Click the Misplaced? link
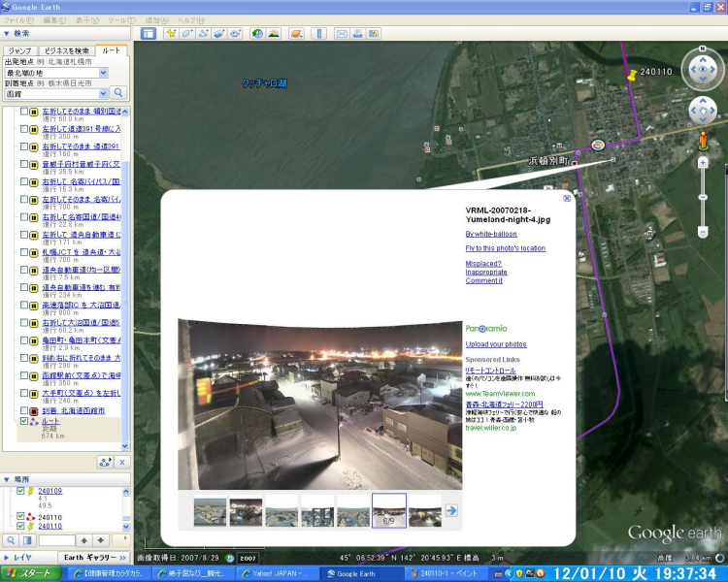The image size is (728, 582). tap(483, 264)
